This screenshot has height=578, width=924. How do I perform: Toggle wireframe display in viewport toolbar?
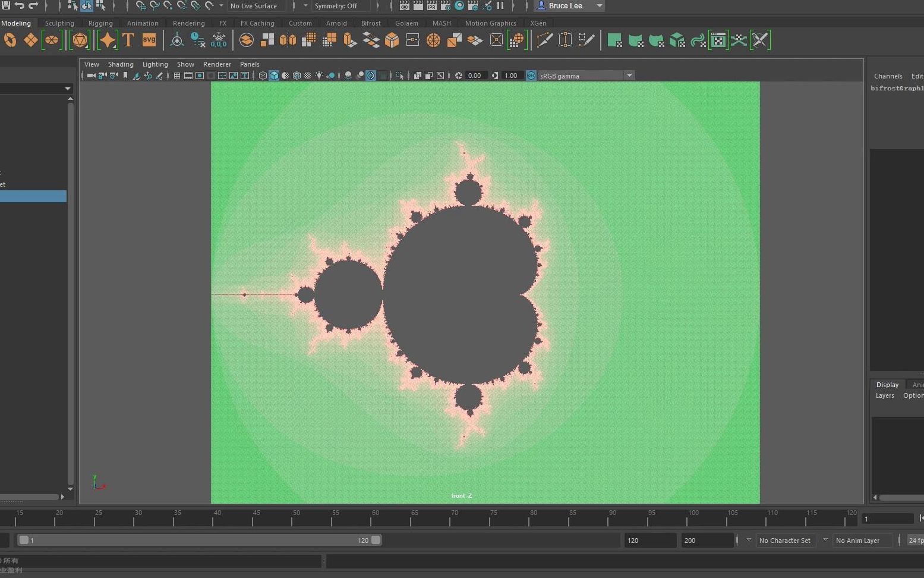[263, 76]
